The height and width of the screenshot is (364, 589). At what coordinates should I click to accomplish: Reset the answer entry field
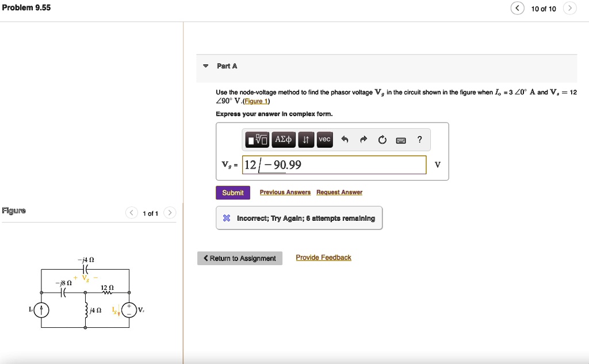coord(382,140)
